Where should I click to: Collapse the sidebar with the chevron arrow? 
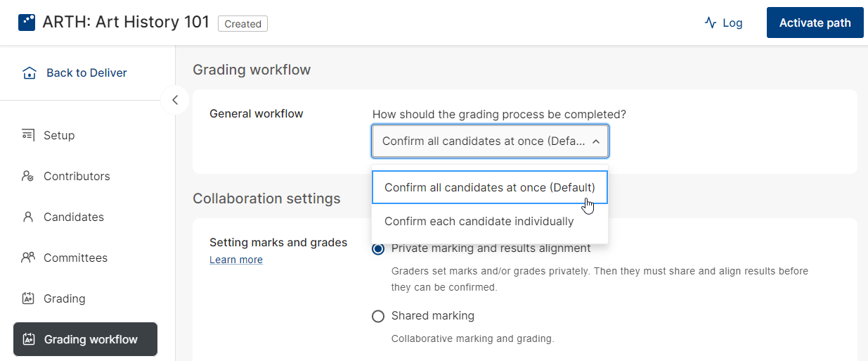(x=175, y=100)
